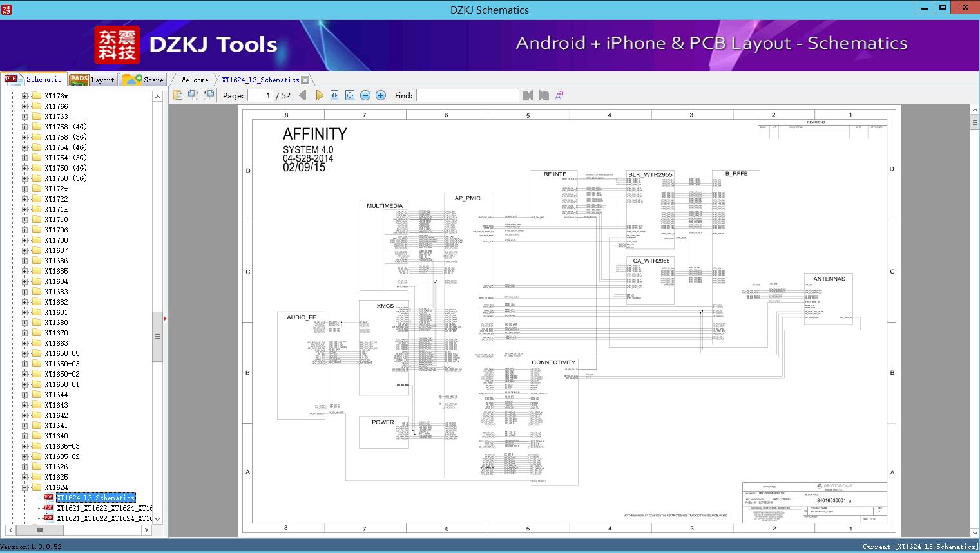Expand the XT1766 folder node
Viewport: 980px width, 553px height.
[x=25, y=106]
